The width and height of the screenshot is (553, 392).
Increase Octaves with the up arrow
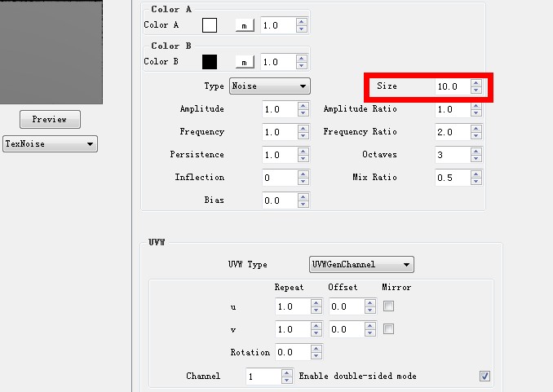pyautogui.click(x=476, y=152)
